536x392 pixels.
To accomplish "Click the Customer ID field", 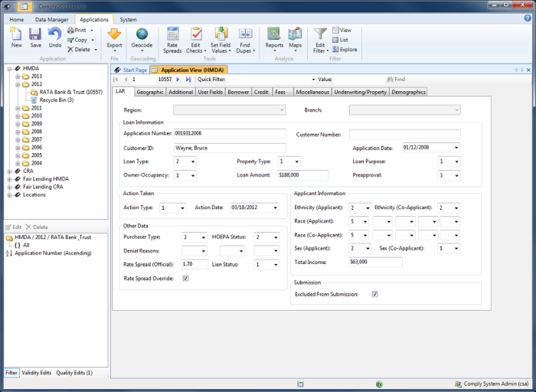I will (x=230, y=148).
